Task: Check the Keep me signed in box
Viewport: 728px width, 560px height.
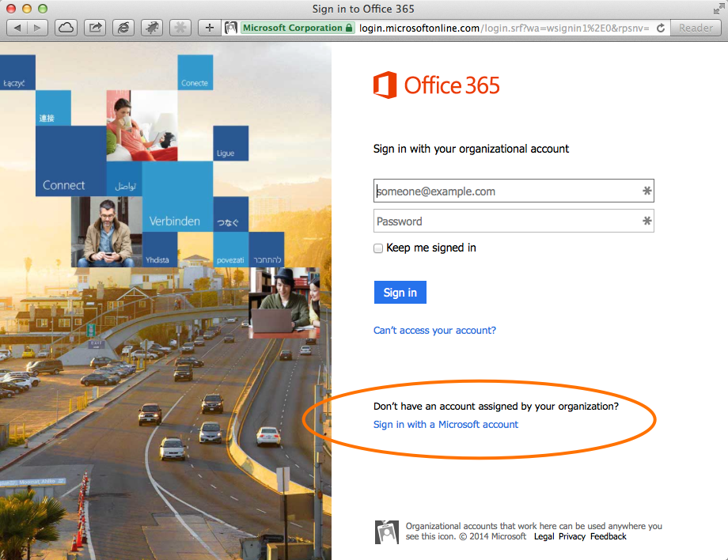Action: coord(378,248)
